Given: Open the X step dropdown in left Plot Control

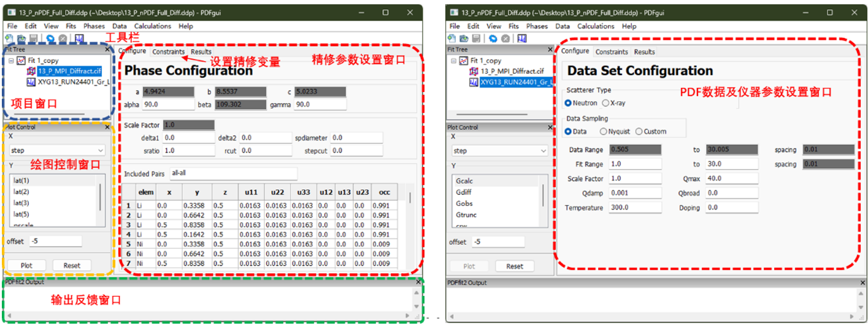Looking at the screenshot, I should coord(57,150).
